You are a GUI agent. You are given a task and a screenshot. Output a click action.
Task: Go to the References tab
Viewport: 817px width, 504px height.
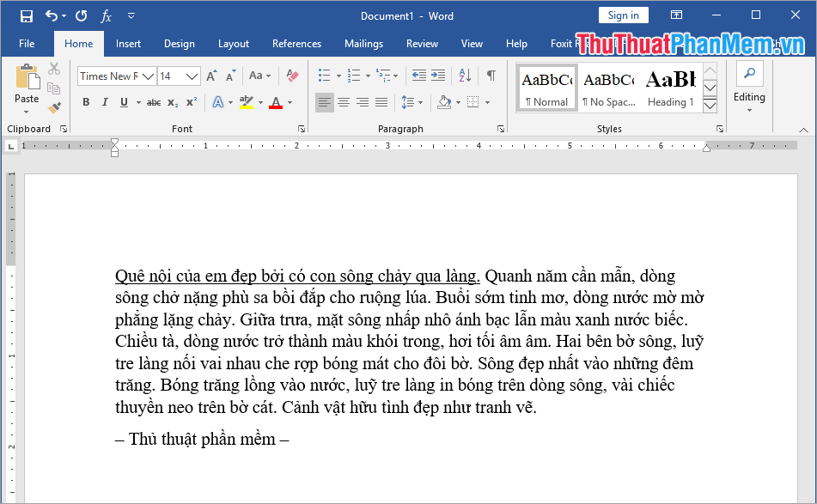(296, 44)
